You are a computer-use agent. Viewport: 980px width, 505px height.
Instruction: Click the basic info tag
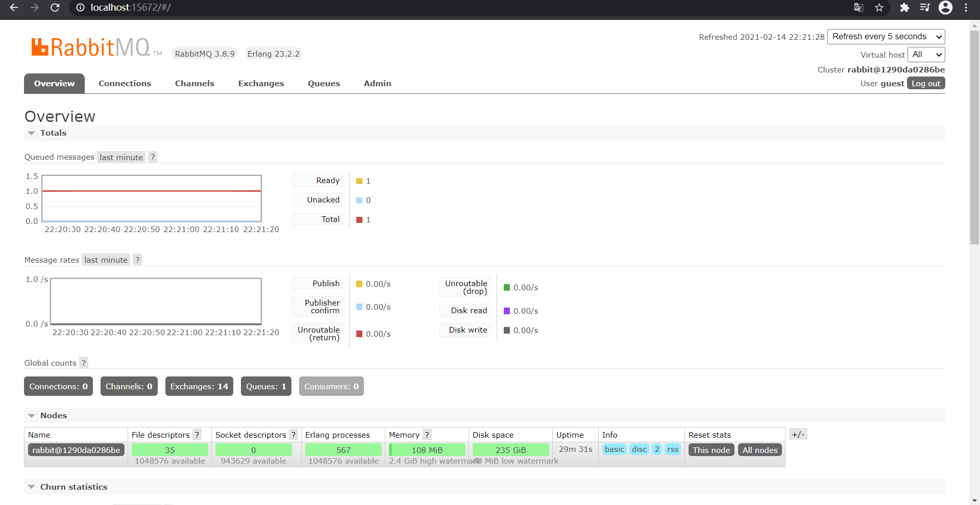(614, 449)
